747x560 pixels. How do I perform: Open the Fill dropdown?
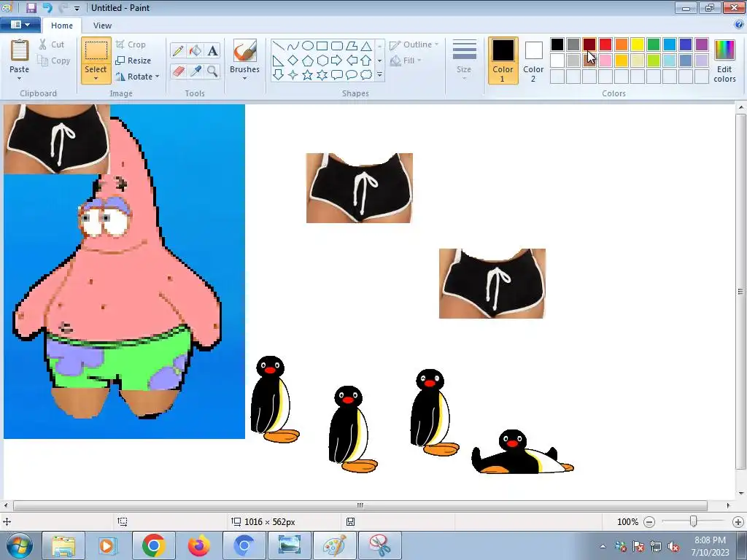pyautogui.click(x=406, y=61)
